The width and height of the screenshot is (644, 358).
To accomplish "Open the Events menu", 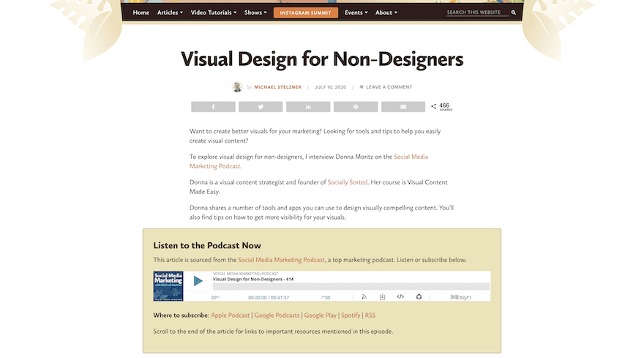I will coord(356,12).
